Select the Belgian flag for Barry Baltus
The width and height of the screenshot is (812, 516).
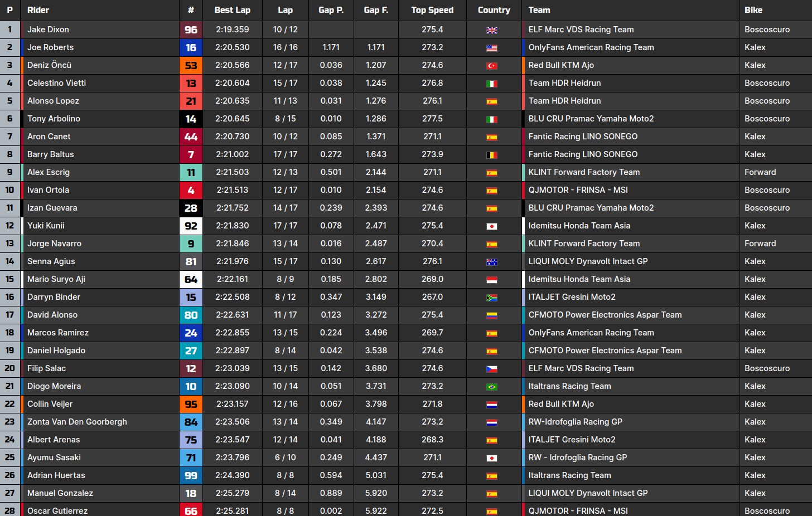[491, 155]
